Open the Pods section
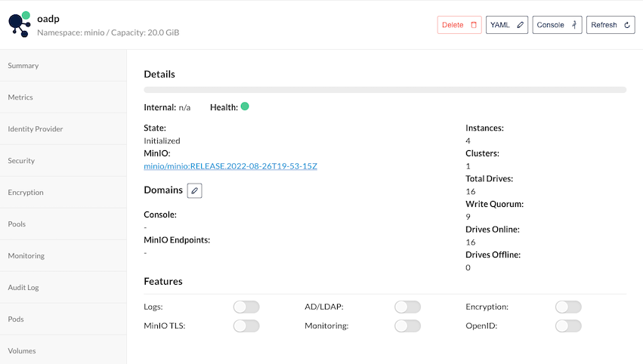This screenshot has width=643, height=364. tap(63, 319)
